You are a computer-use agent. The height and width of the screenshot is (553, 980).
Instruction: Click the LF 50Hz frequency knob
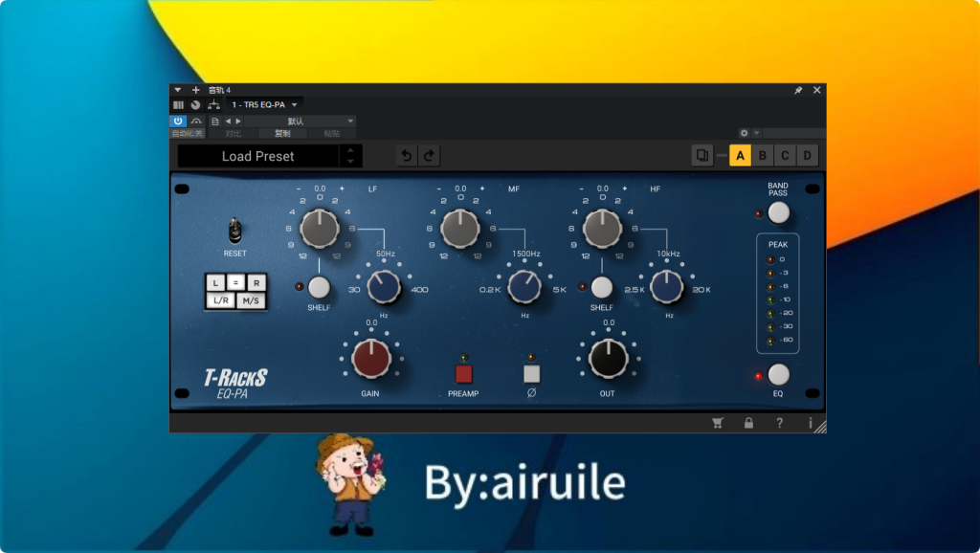(x=384, y=287)
